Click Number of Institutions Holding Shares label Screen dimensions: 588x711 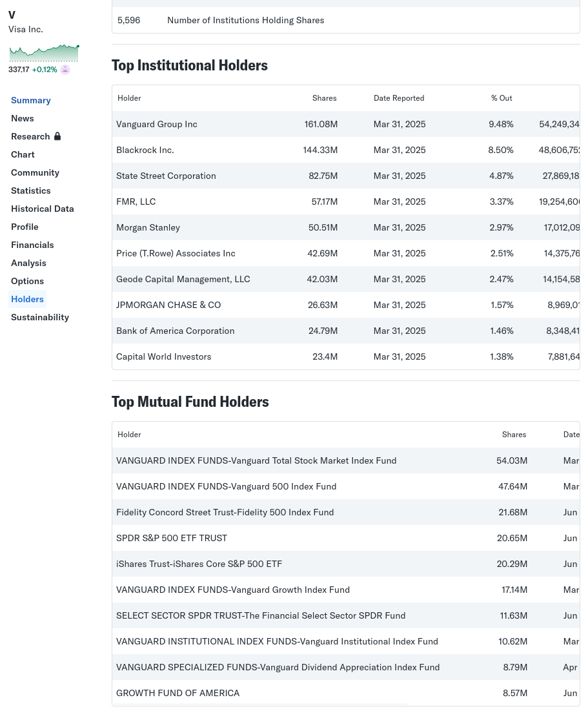(246, 21)
